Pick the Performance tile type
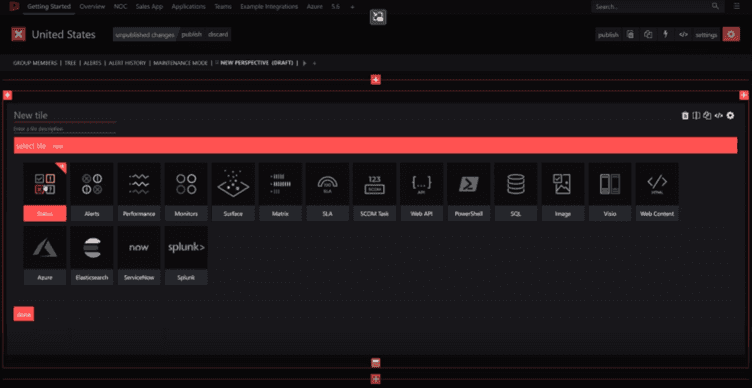This screenshot has height=388, width=752. click(x=139, y=192)
